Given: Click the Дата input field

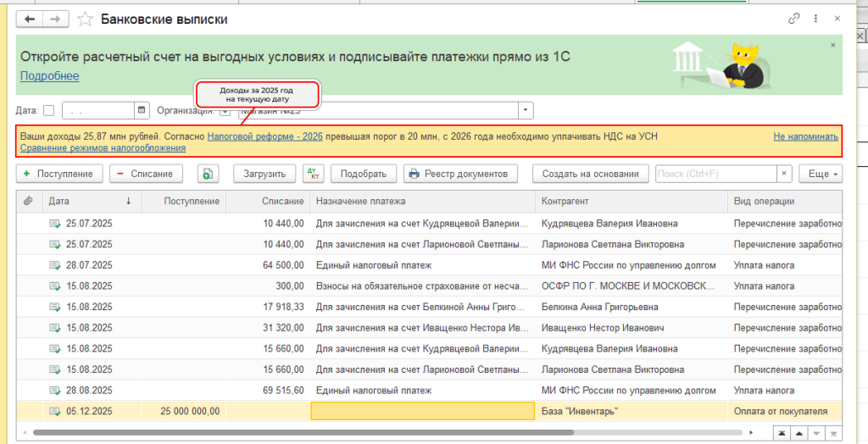Looking at the screenshot, I should click(98, 110).
